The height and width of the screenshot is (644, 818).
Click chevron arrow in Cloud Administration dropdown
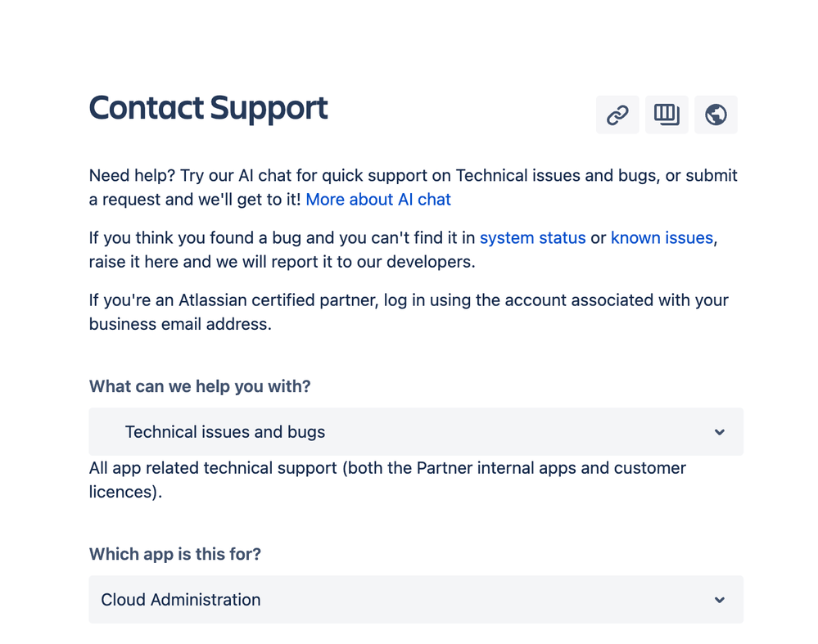(719, 600)
